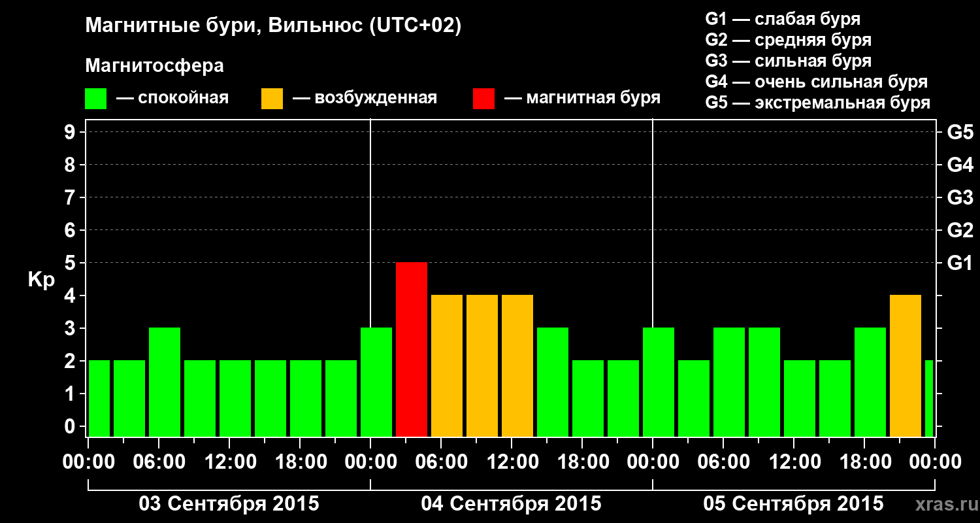Click the 'G4' label on right axis
This screenshot has width=980, height=523.
click(960, 165)
